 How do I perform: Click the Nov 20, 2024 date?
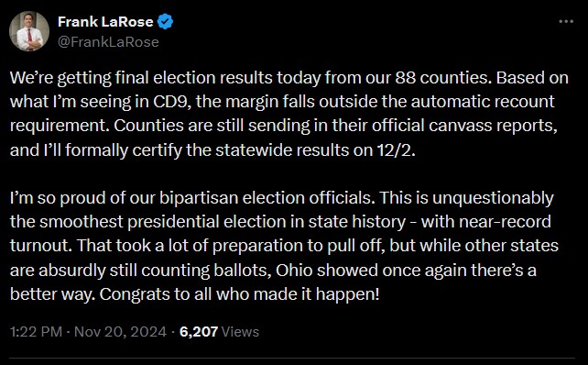click(120, 332)
